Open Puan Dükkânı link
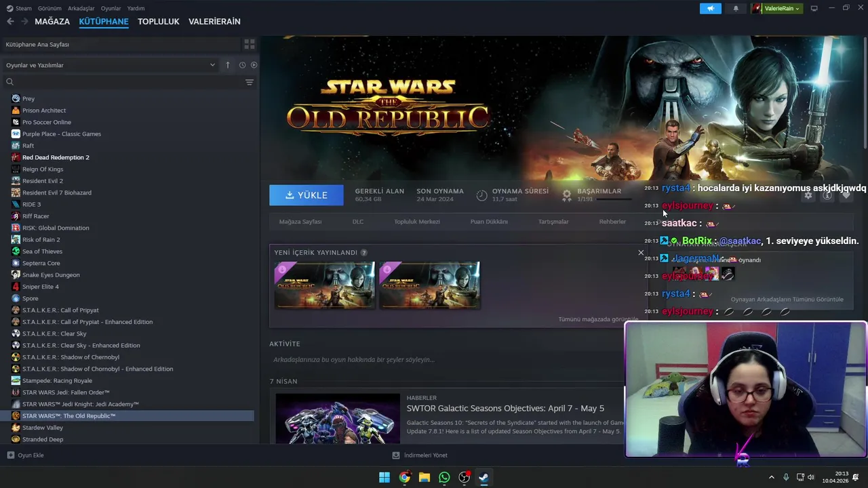This screenshot has height=488, width=868. click(489, 222)
